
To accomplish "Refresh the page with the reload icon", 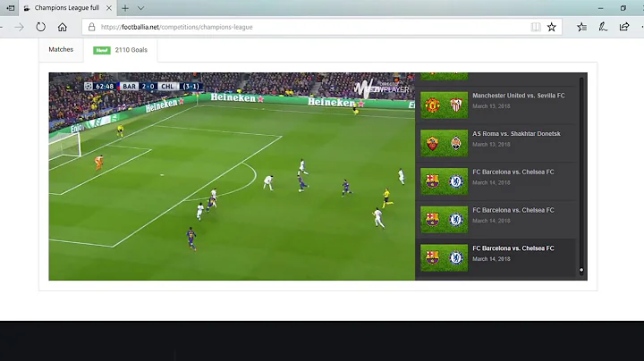I will (x=40, y=27).
